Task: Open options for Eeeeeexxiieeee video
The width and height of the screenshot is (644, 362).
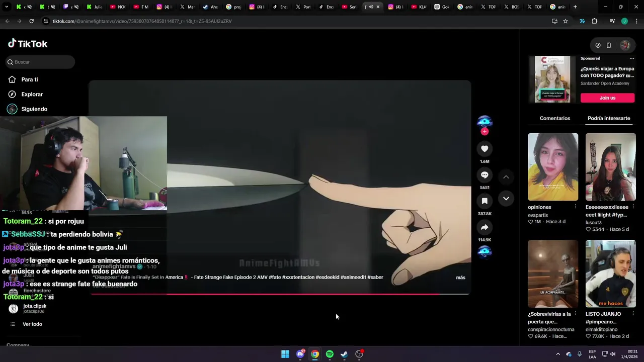Action: coord(633,207)
